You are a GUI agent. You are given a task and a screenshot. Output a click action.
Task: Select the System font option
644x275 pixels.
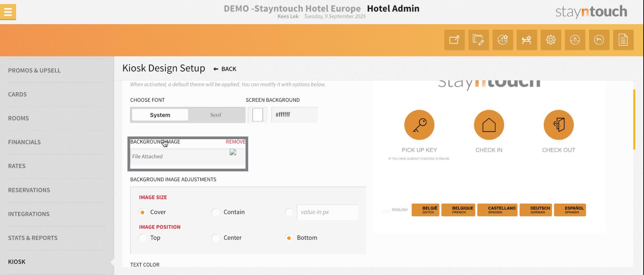160,115
